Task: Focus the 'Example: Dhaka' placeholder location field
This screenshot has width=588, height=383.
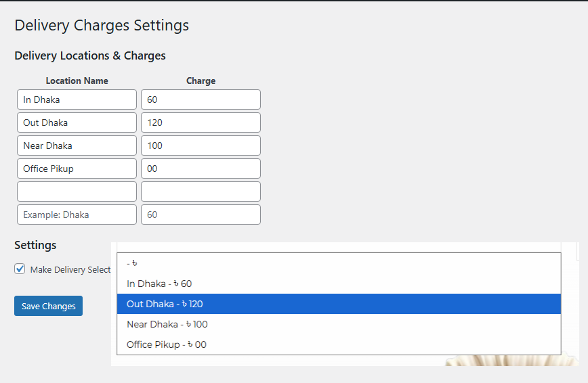Action: click(x=77, y=215)
